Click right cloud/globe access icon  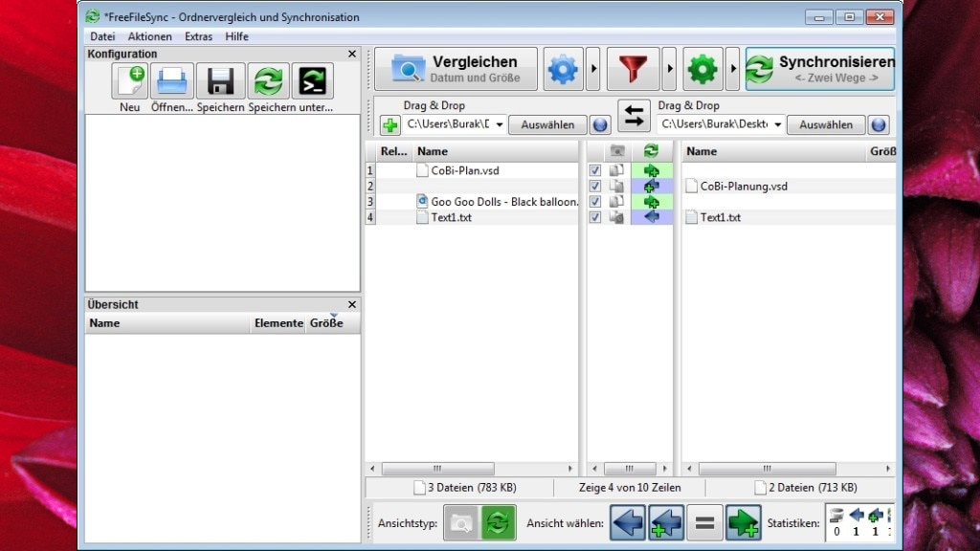(879, 125)
